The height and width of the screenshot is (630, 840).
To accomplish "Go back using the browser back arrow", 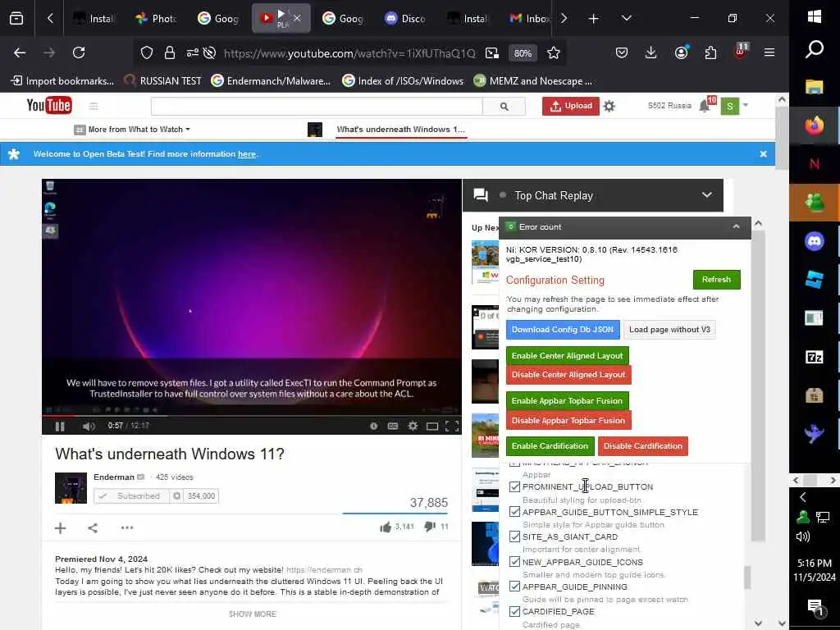I will (x=20, y=52).
